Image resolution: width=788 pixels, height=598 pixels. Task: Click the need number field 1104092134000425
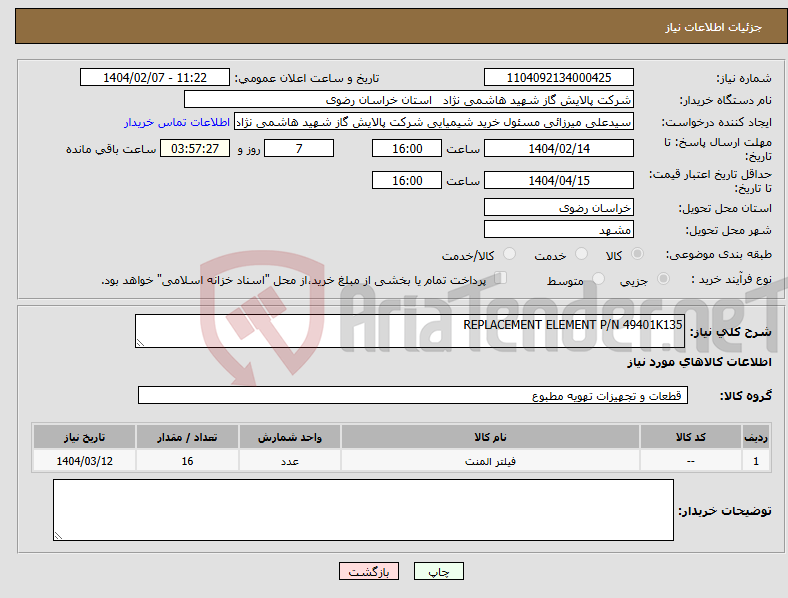(x=559, y=77)
